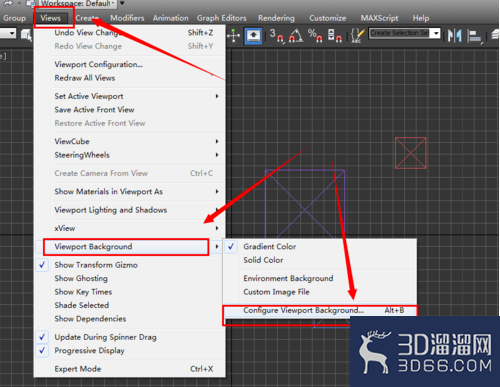
Task: Toggle the Percent Snap icon
Action: pyautogui.click(x=315, y=35)
